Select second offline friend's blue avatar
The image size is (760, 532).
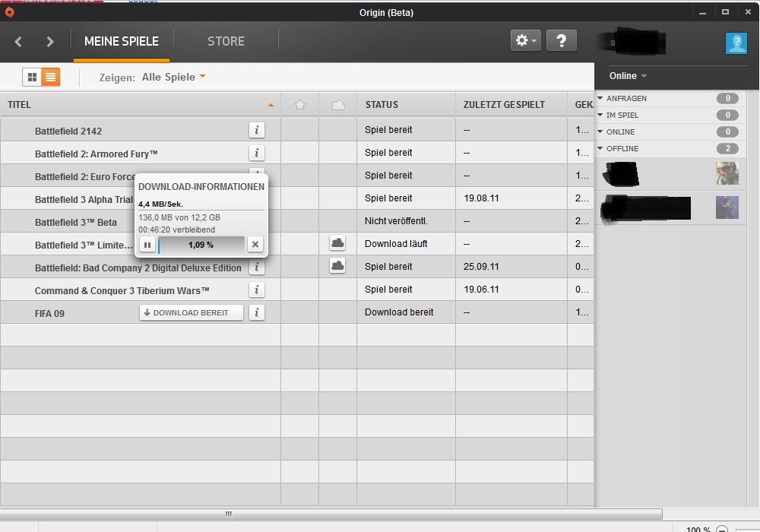[x=727, y=207]
